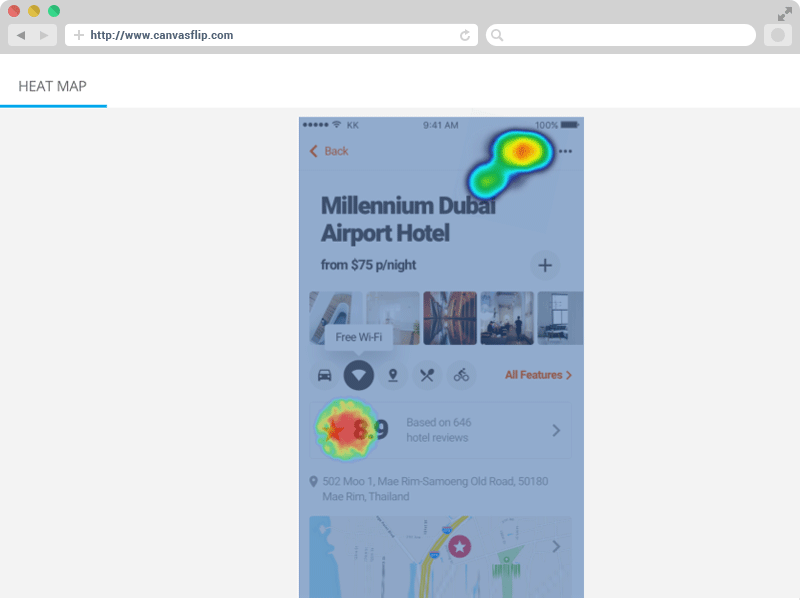Select the bicycle amenity icon
This screenshot has width=800, height=600.
tap(461, 375)
